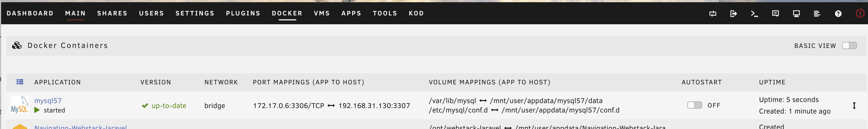
Task: Click the list view icon beside Application
Action: click(20, 82)
